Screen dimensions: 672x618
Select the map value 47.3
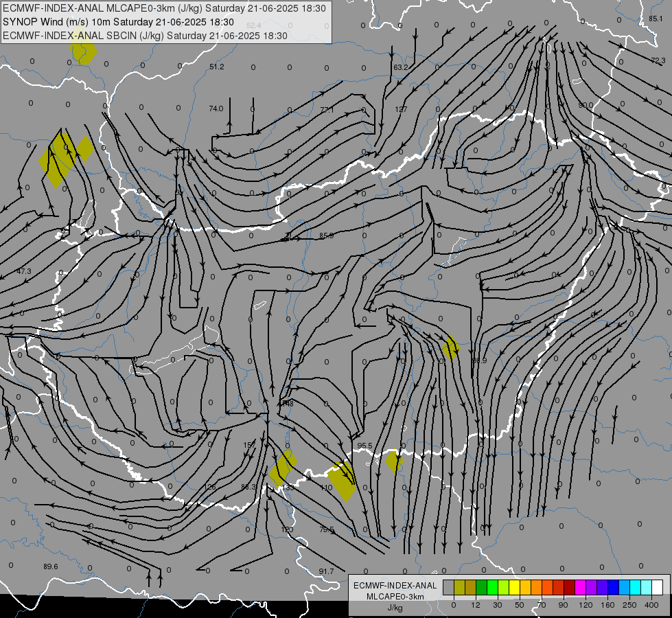pyautogui.click(x=25, y=271)
